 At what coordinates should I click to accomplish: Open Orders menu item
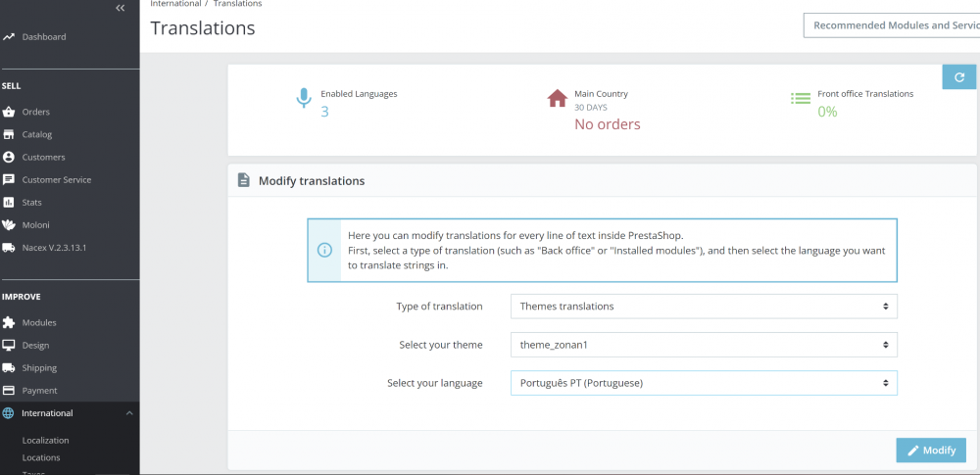[35, 112]
